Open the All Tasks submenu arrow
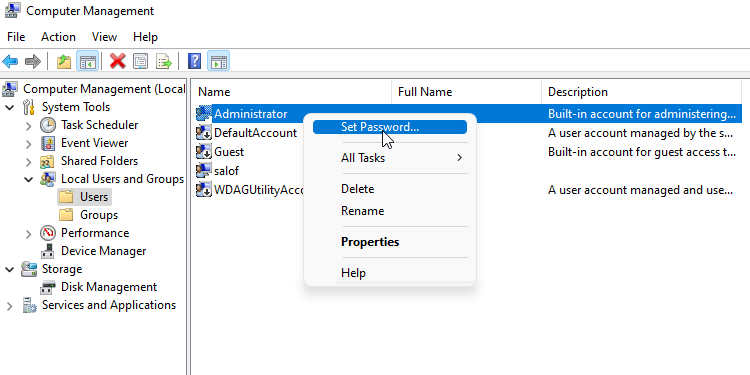 click(x=459, y=157)
